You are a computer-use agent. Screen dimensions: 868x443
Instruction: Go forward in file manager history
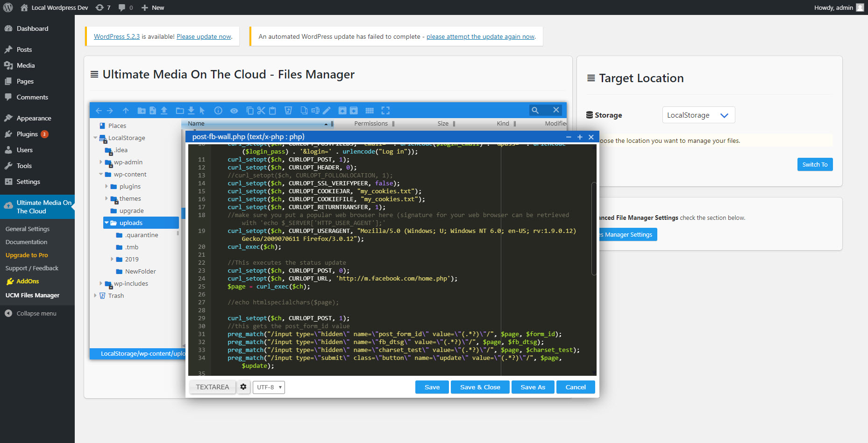110,111
